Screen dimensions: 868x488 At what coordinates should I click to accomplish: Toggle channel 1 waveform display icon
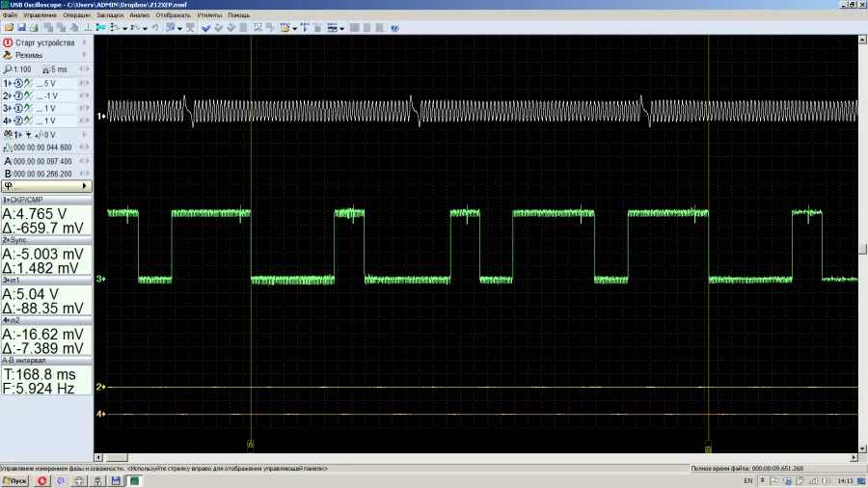pos(28,84)
